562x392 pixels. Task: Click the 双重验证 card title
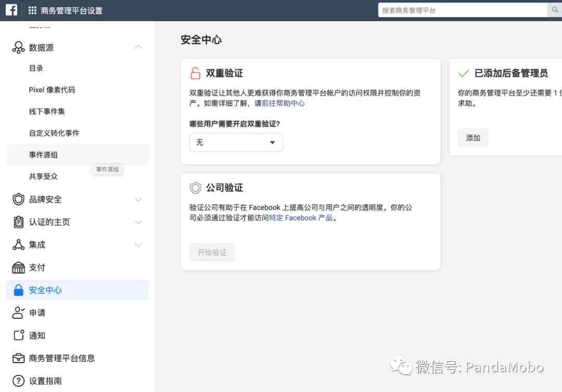[224, 73]
